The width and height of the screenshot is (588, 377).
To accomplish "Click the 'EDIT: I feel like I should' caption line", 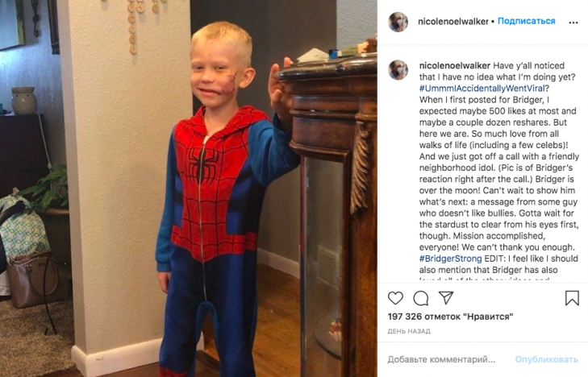I will click(x=531, y=259).
